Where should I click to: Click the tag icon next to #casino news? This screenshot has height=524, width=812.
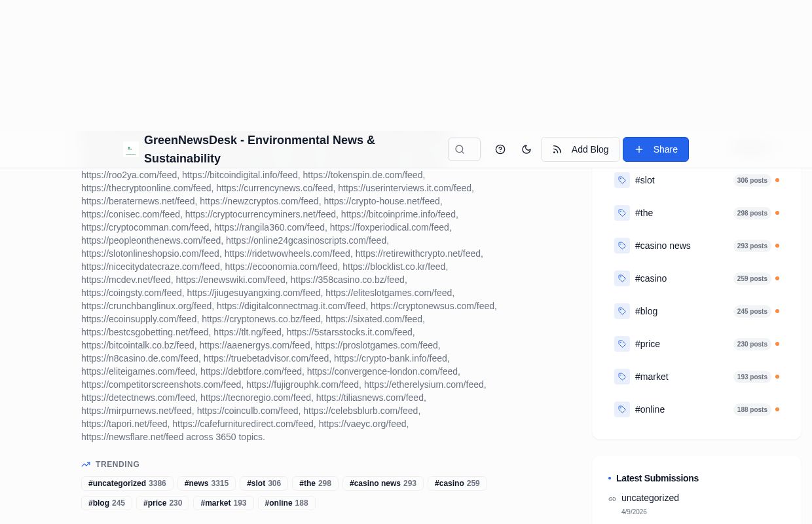click(622, 246)
